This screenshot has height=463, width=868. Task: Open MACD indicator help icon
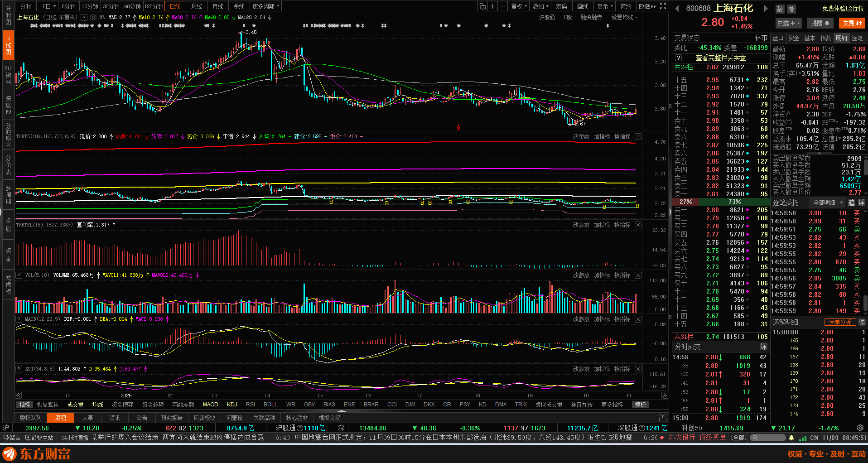(19, 319)
